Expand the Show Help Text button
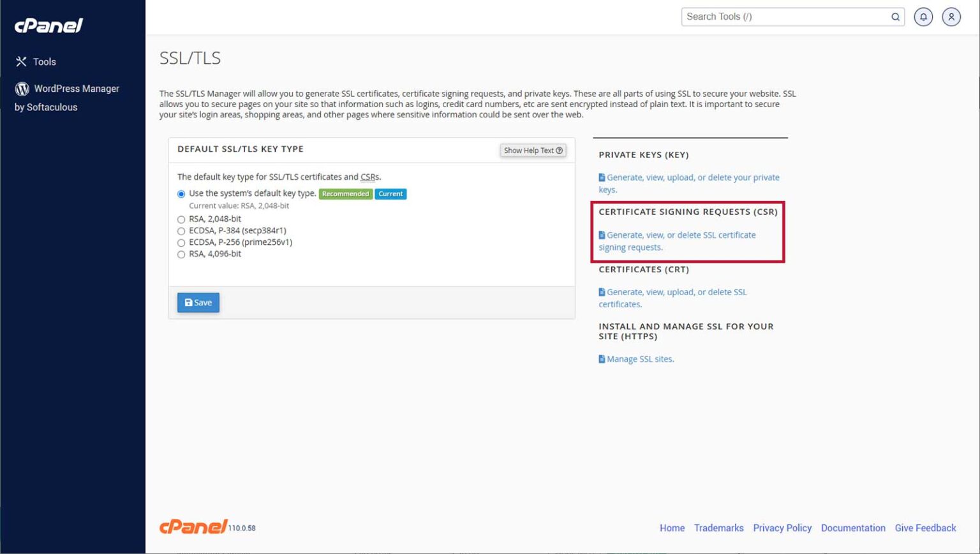 (533, 150)
